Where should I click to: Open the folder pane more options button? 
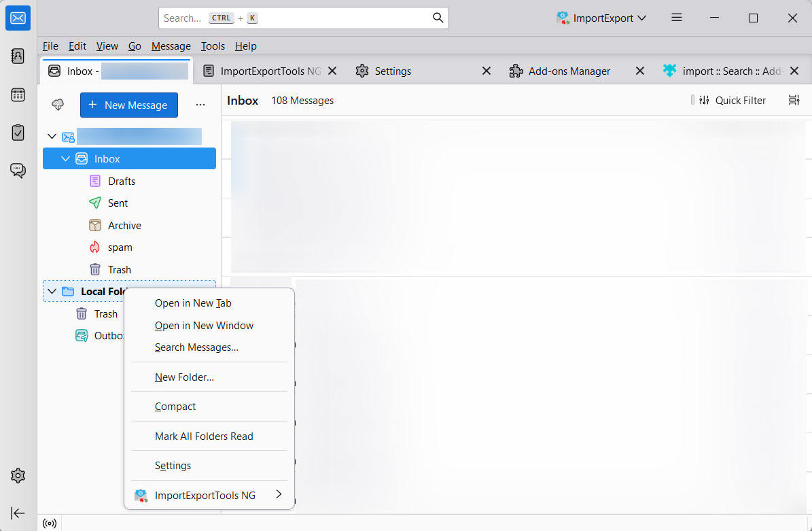pos(200,105)
